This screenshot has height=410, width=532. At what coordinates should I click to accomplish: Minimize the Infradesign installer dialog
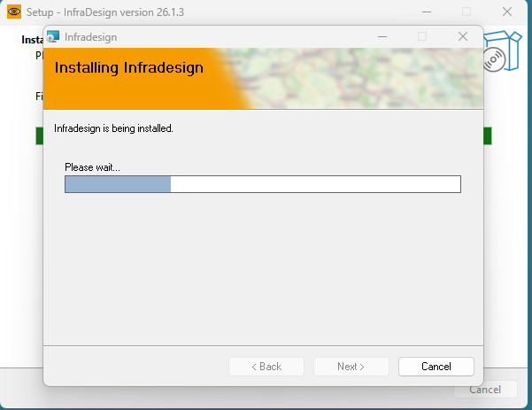(382, 36)
